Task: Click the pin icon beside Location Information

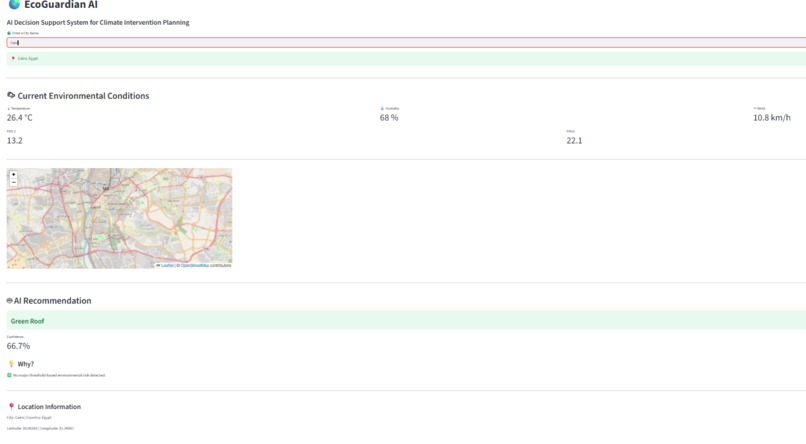Action: click(x=11, y=406)
